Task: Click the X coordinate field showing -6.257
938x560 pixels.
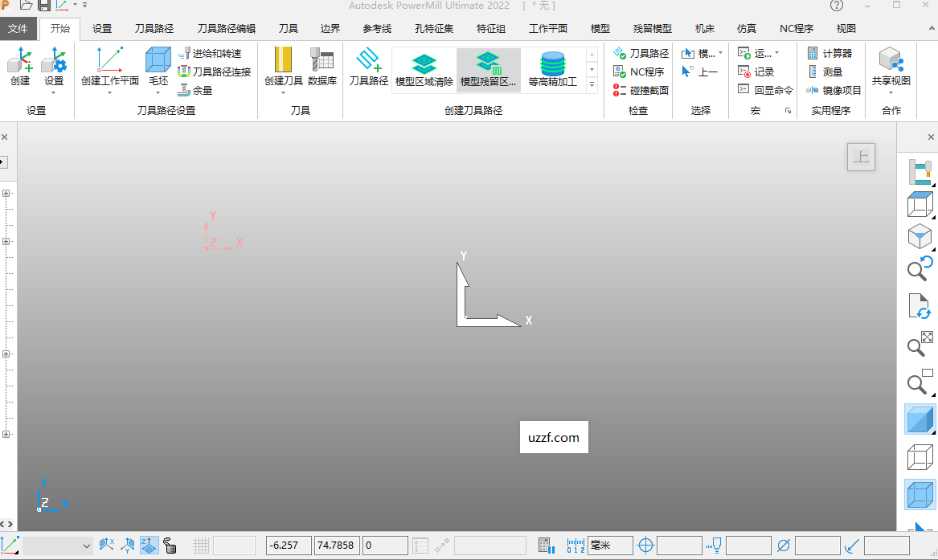Action: point(289,546)
